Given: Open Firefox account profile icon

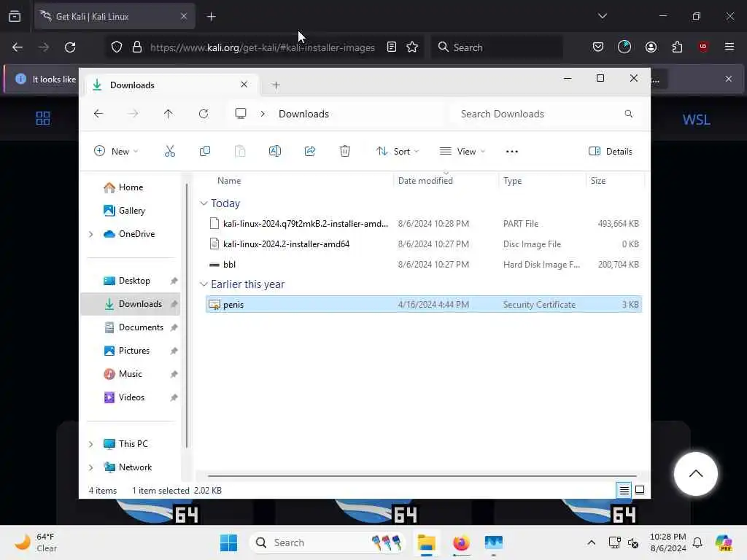Looking at the screenshot, I should point(651,47).
